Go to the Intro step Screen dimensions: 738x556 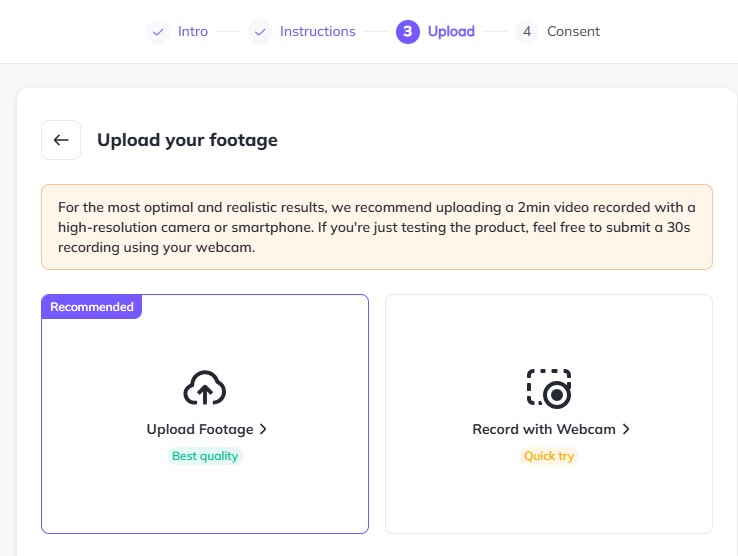[193, 32]
